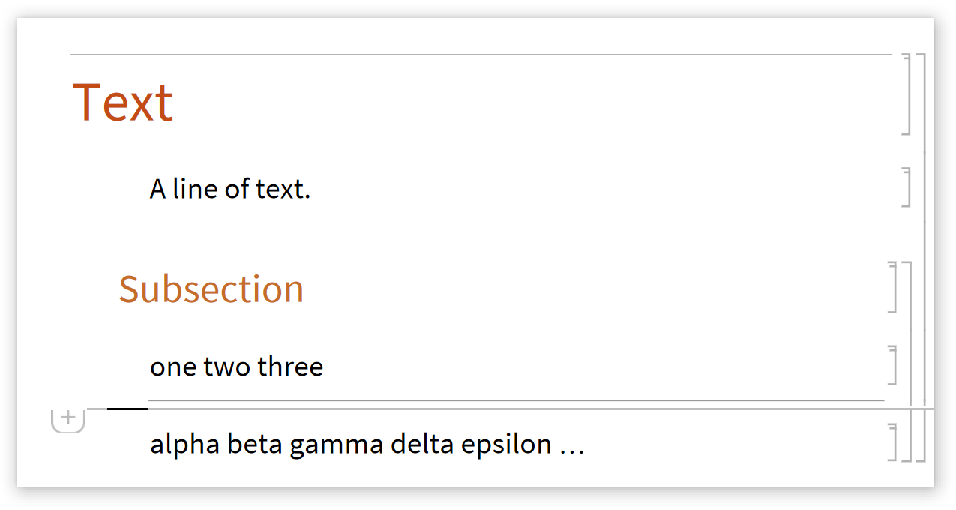Click the plus cell insertion button

(67, 419)
